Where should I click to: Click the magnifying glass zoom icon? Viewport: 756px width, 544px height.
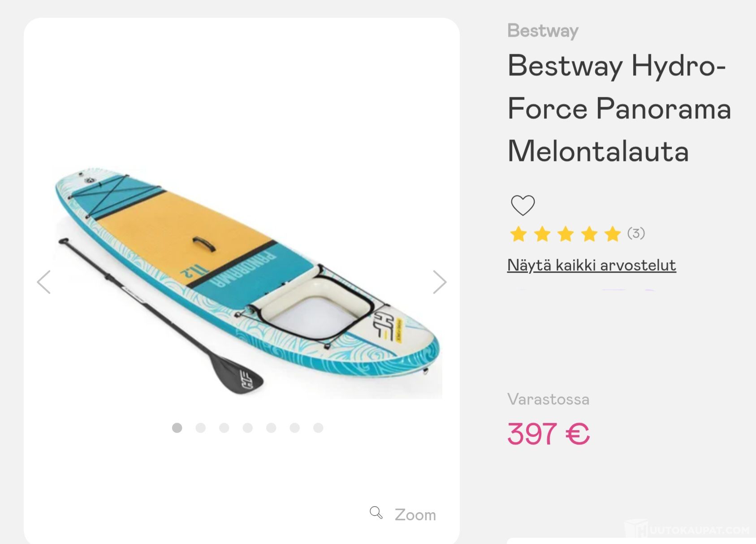[376, 513]
